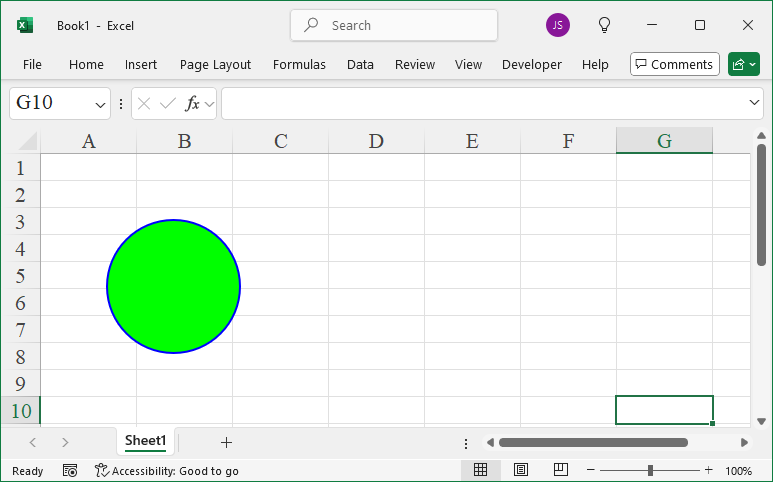773x482 pixels.
Task: Open the lightbulb help ideas icon
Action: click(x=604, y=25)
